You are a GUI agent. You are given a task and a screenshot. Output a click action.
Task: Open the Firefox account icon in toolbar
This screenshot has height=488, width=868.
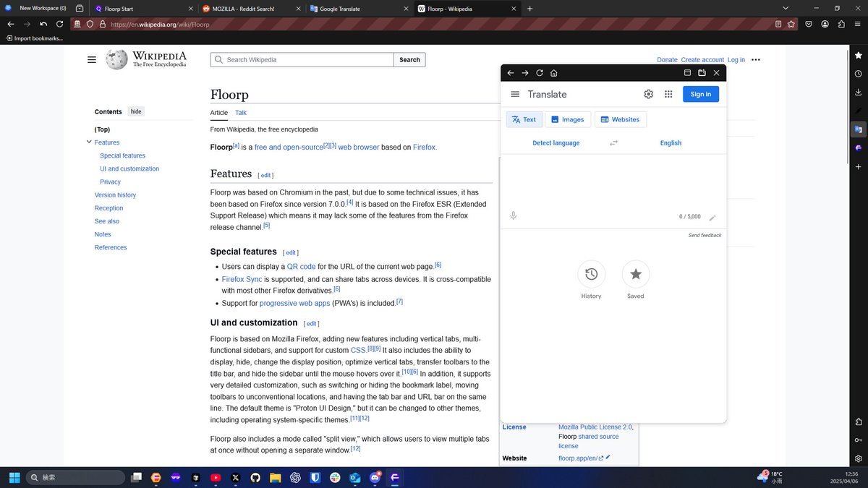(x=825, y=24)
